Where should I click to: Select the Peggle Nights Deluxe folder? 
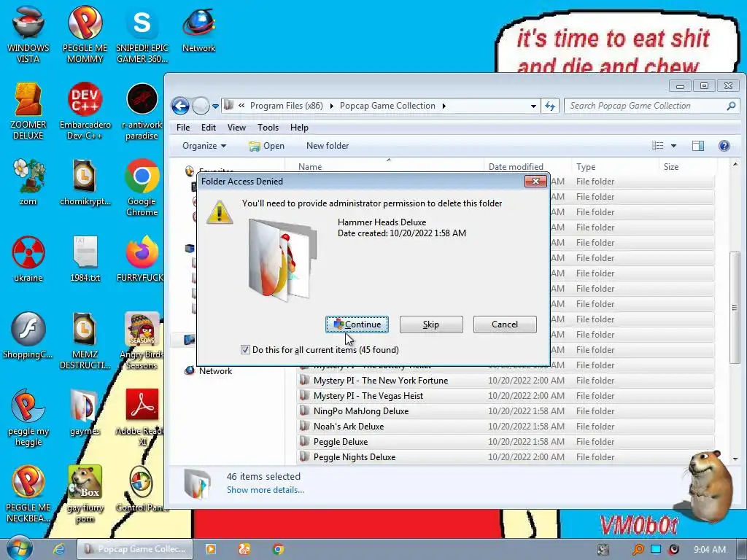pyautogui.click(x=506, y=457)
